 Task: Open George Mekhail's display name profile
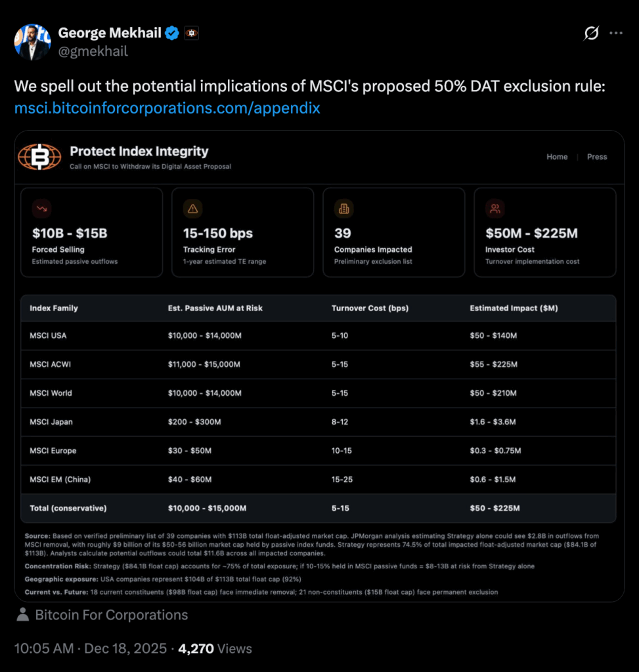click(x=110, y=33)
